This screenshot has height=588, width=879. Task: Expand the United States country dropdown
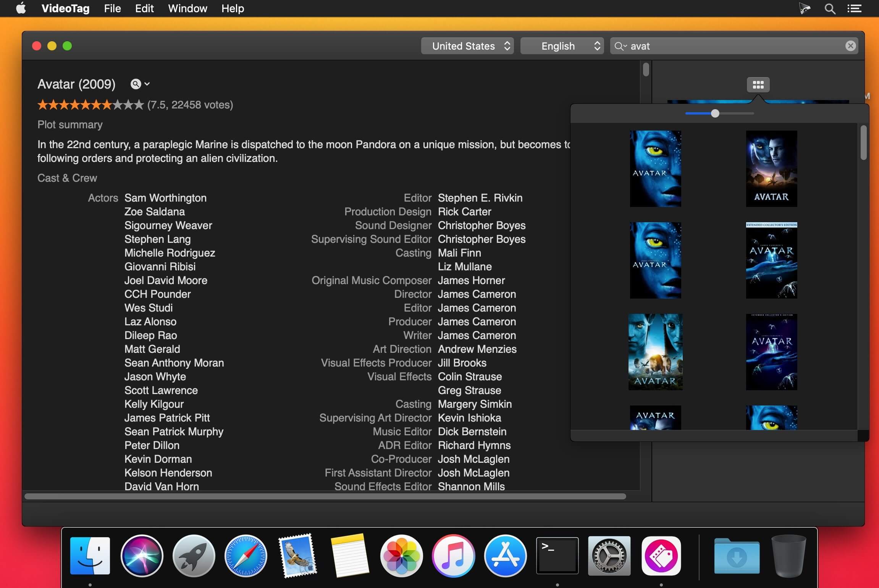(x=467, y=46)
